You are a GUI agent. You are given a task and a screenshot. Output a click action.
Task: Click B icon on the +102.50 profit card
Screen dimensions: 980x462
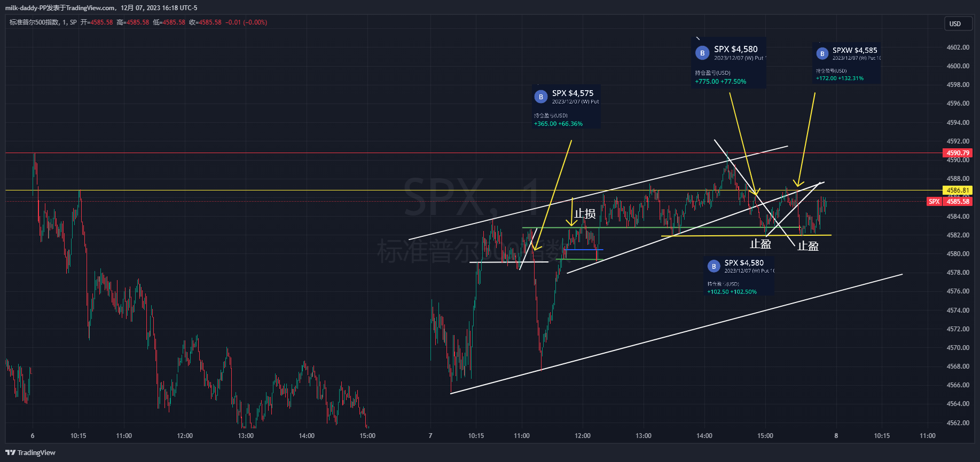714,266
